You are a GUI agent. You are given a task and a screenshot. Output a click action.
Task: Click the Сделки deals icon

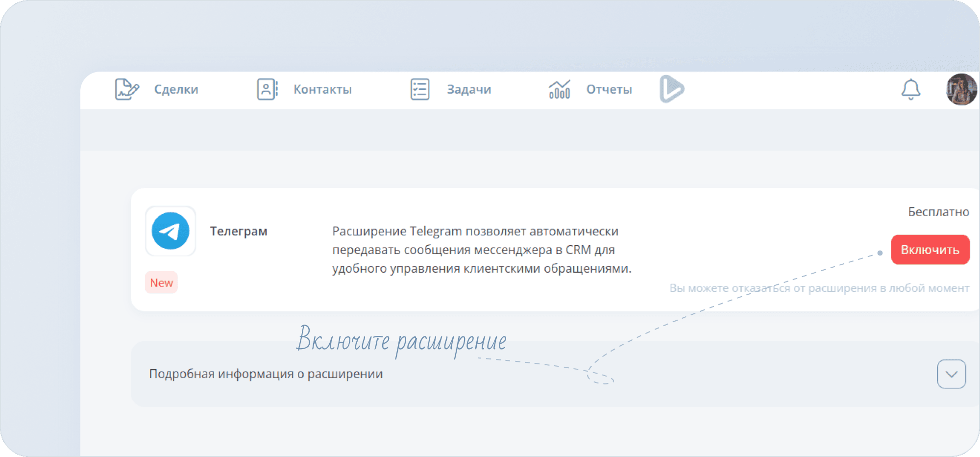tap(126, 89)
